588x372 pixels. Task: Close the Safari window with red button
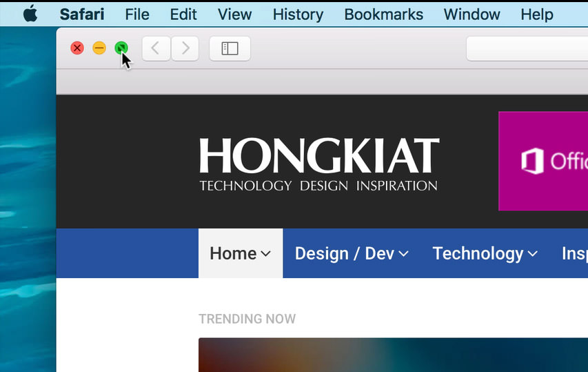pyautogui.click(x=77, y=48)
